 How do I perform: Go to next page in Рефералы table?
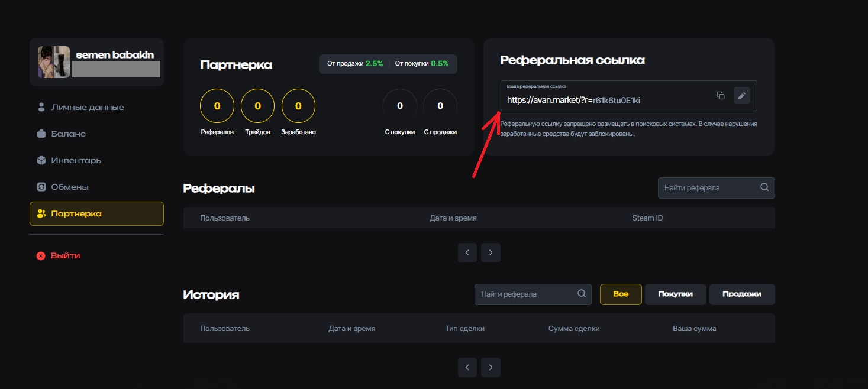tap(491, 252)
